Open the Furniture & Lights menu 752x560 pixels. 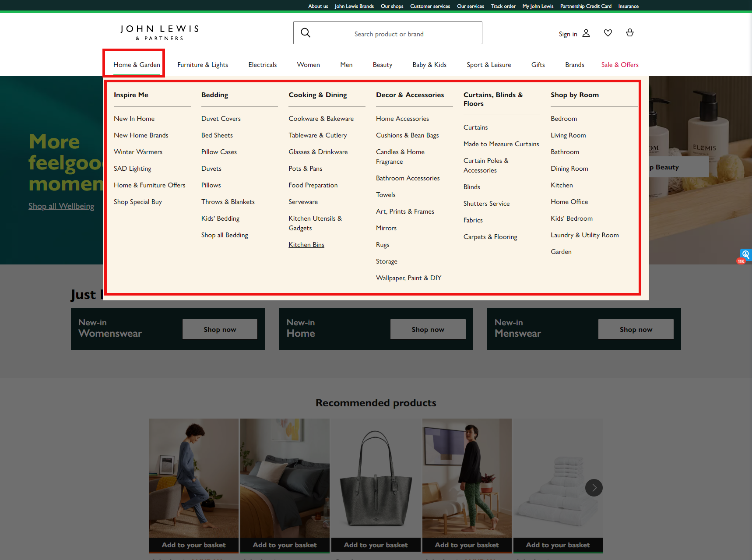click(x=203, y=64)
